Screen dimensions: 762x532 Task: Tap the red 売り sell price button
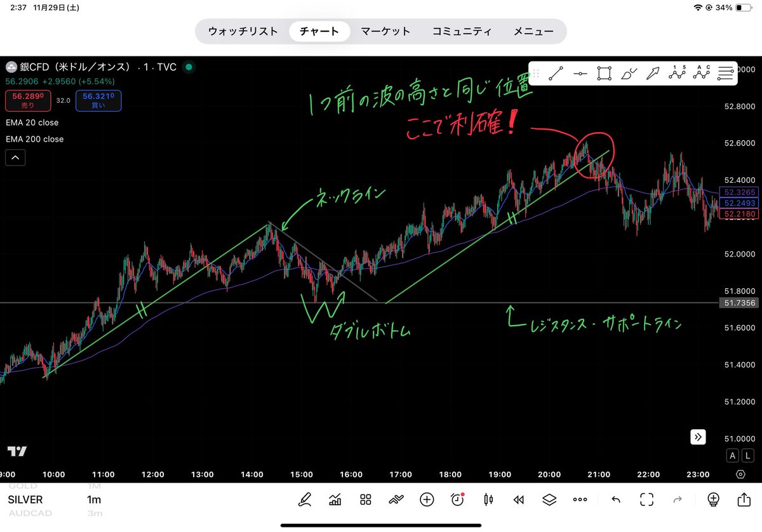27,100
